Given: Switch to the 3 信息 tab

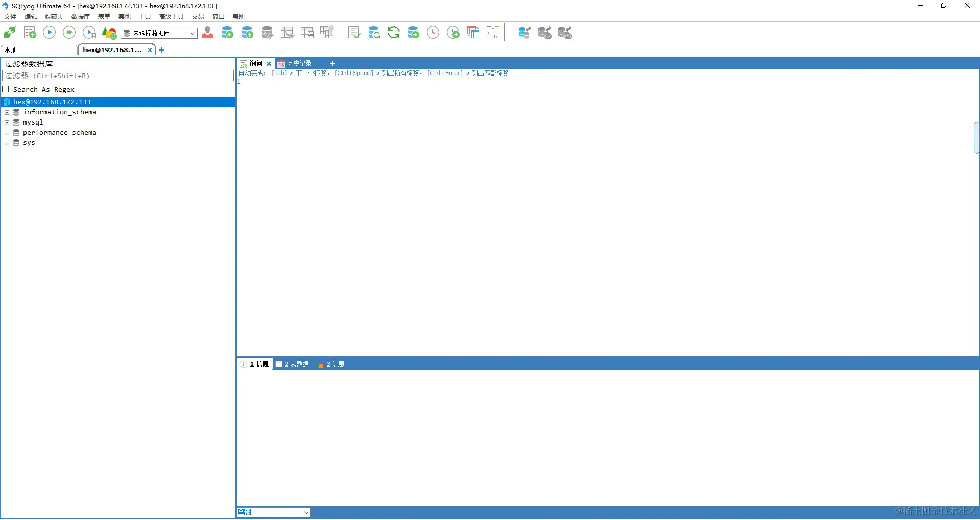Looking at the screenshot, I should point(332,364).
